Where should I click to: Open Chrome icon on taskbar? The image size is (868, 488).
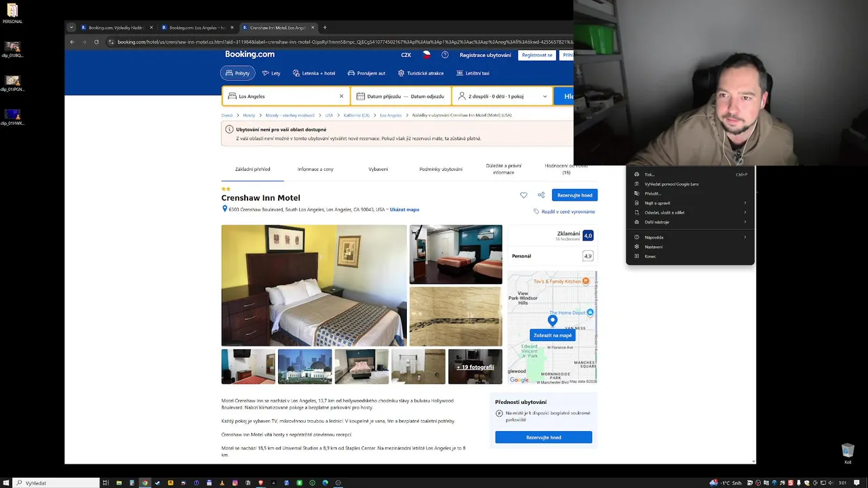[x=144, y=483]
